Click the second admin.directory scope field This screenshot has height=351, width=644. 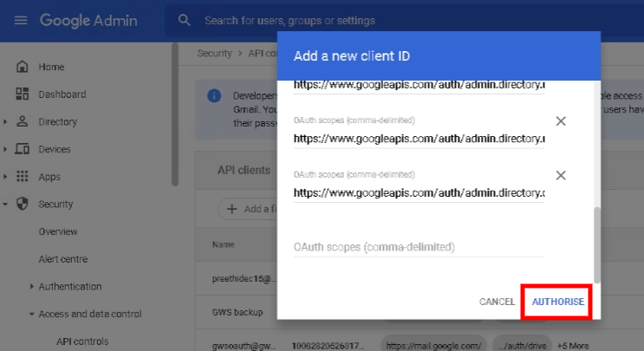tap(419, 139)
